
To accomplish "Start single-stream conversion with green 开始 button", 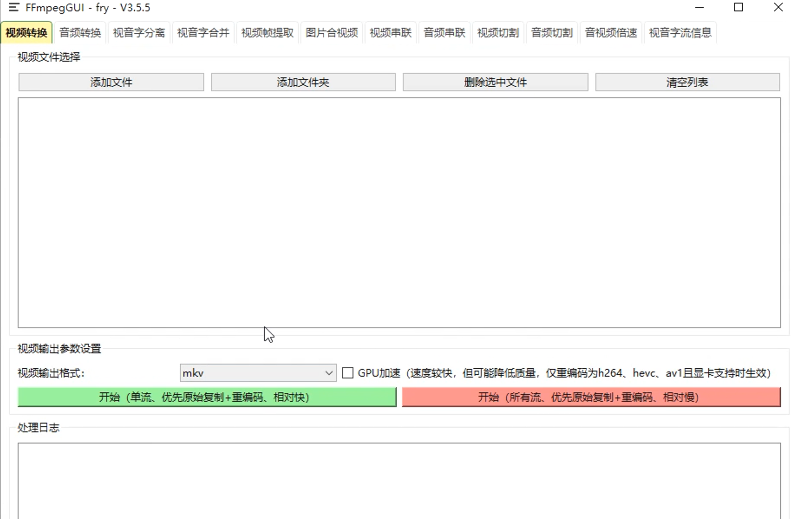I will pyautogui.click(x=207, y=397).
